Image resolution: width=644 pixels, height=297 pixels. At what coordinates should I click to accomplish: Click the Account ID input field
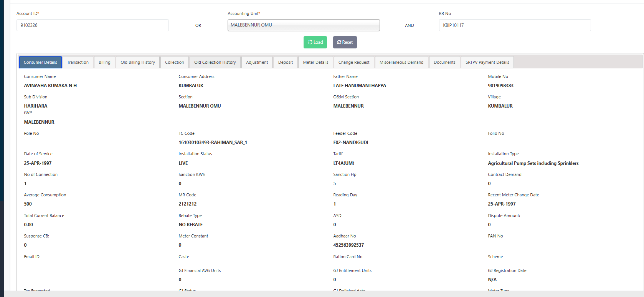92,25
